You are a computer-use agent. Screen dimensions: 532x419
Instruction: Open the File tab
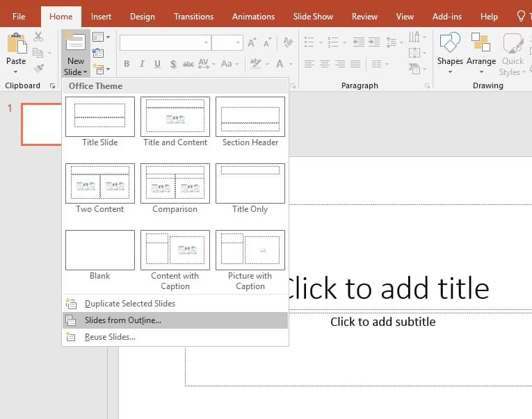pyautogui.click(x=19, y=16)
